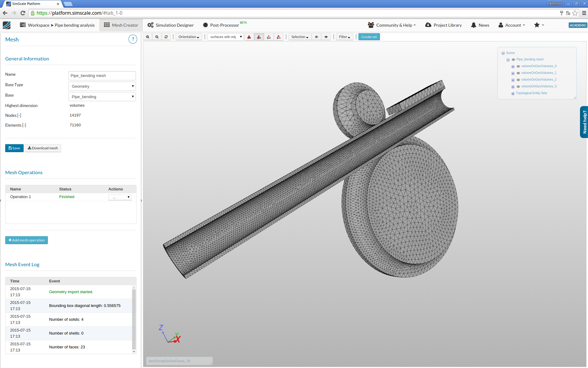588x368 pixels.
Task: Bookmark this page with the star
Action: click(x=575, y=13)
